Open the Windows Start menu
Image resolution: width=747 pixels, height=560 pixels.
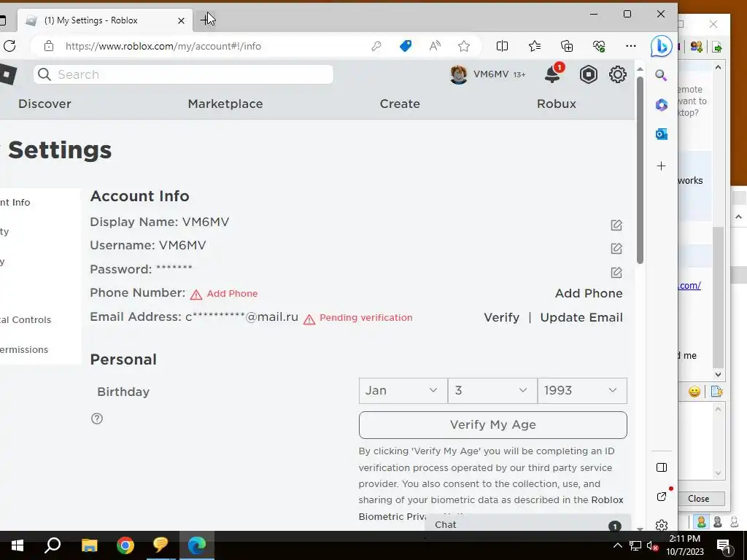[x=18, y=545]
